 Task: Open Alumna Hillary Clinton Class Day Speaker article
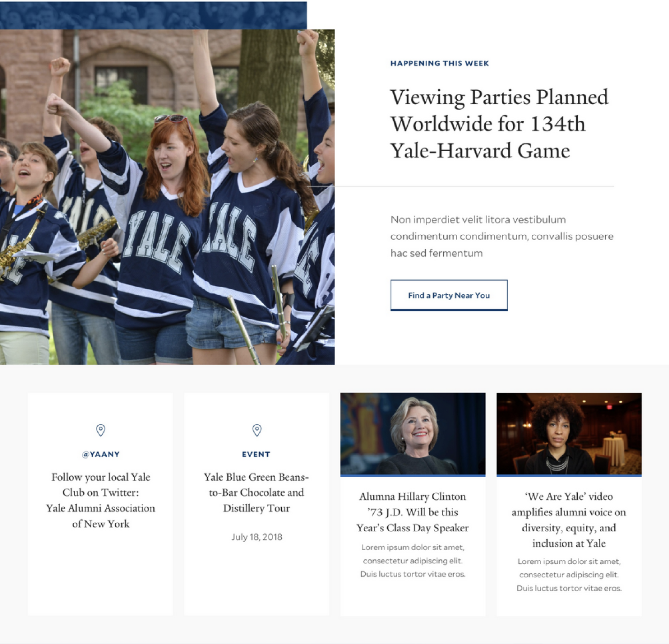(x=413, y=512)
